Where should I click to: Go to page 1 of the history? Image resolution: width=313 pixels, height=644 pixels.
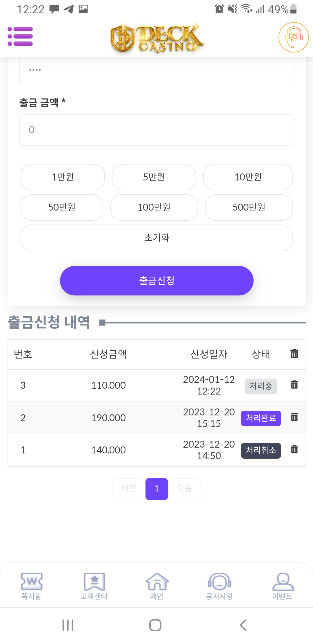point(157,489)
